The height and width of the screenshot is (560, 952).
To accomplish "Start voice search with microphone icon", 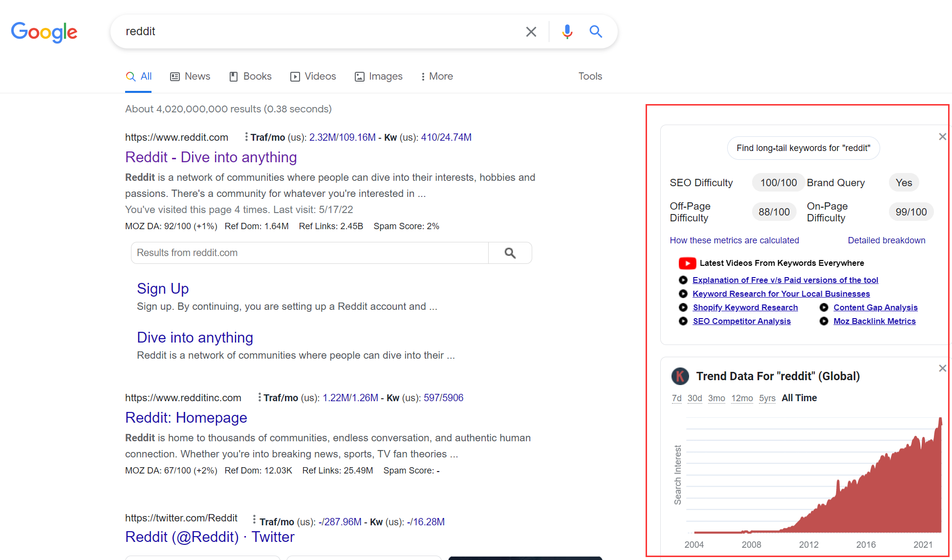I will click(567, 32).
